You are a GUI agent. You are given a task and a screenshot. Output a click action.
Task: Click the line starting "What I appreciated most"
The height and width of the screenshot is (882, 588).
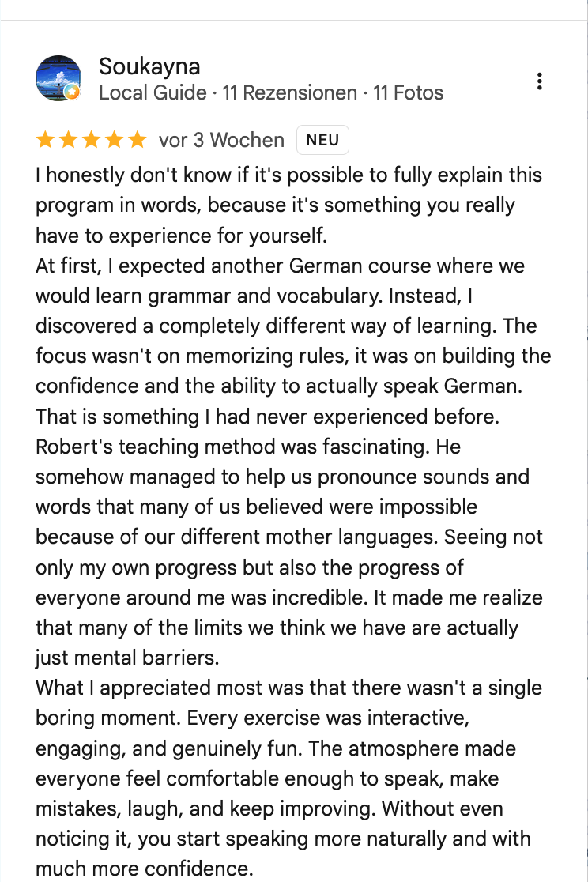coord(288,688)
